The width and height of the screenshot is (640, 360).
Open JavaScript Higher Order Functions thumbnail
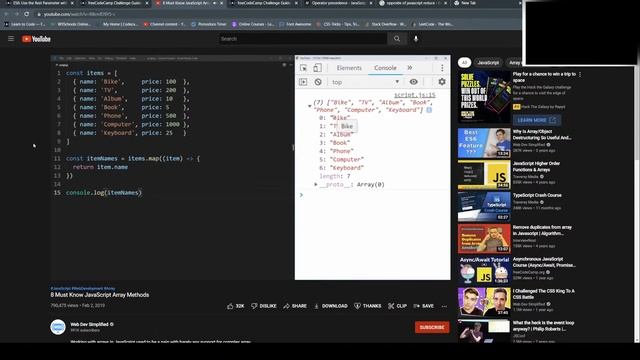click(484, 175)
